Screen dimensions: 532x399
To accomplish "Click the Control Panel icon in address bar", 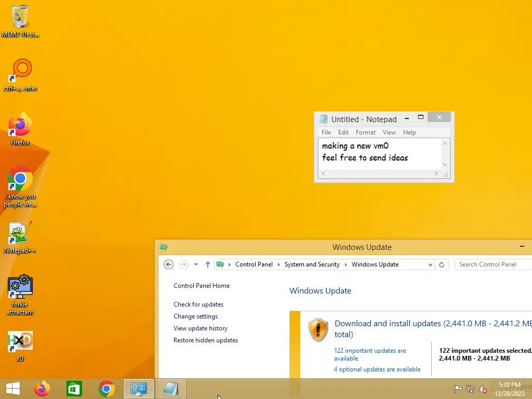I will (x=220, y=264).
